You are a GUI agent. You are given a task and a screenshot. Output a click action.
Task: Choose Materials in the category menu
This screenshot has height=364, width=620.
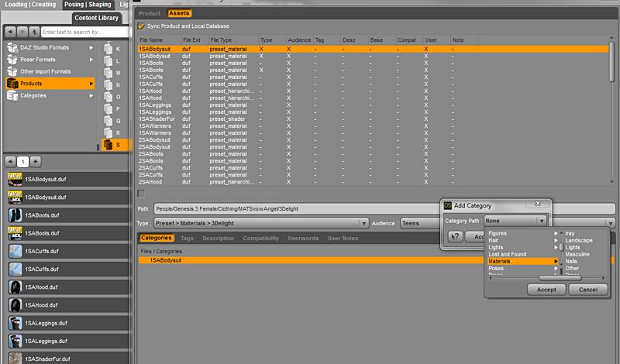coord(522,261)
